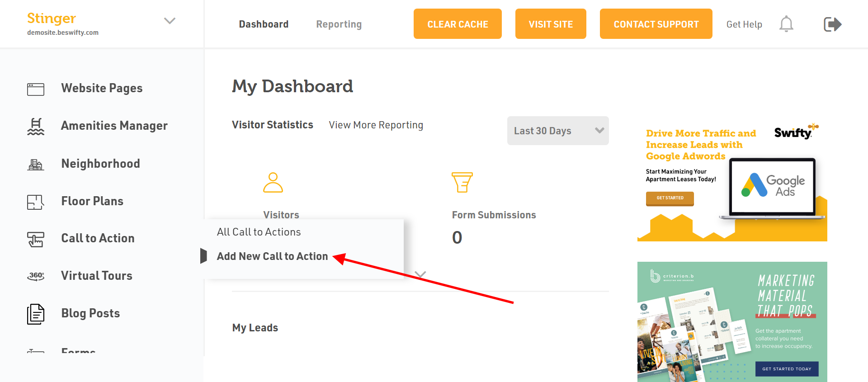Select the Amenities Manager pool icon
Viewport: 868px width, 382px height.
pos(36,127)
